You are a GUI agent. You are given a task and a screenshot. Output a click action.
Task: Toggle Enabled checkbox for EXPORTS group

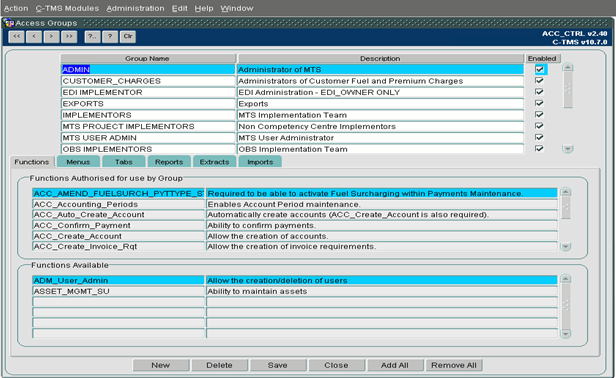click(539, 103)
